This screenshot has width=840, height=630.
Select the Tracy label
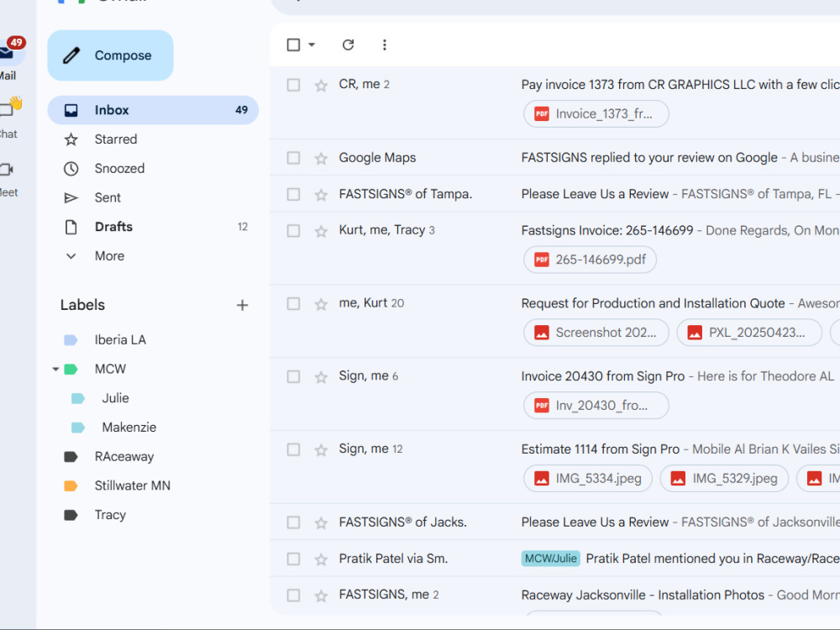110,515
